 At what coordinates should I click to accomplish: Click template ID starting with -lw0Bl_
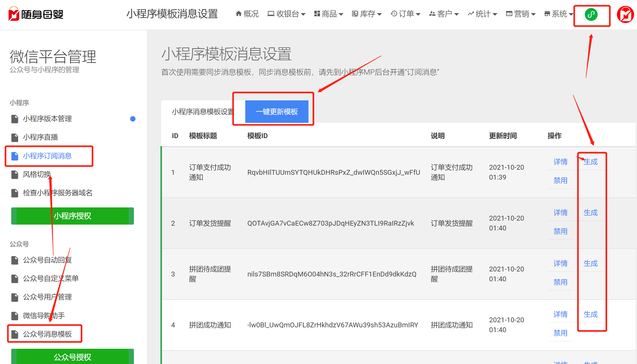(x=333, y=325)
